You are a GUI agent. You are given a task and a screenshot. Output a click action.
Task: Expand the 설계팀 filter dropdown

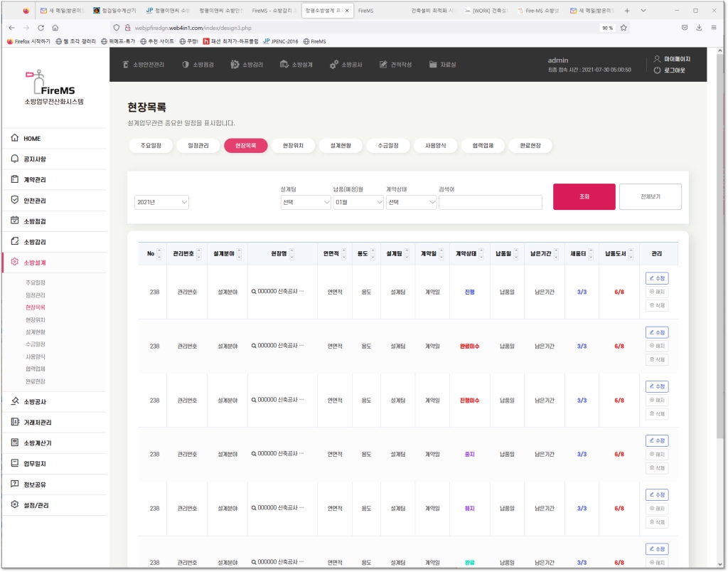tap(305, 203)
